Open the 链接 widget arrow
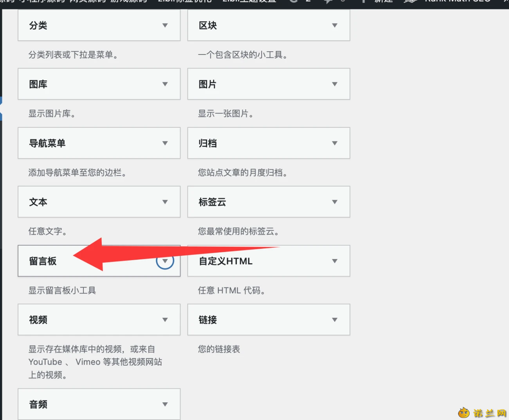The width and height of the screenshot is (509, 420). (335, 320)
